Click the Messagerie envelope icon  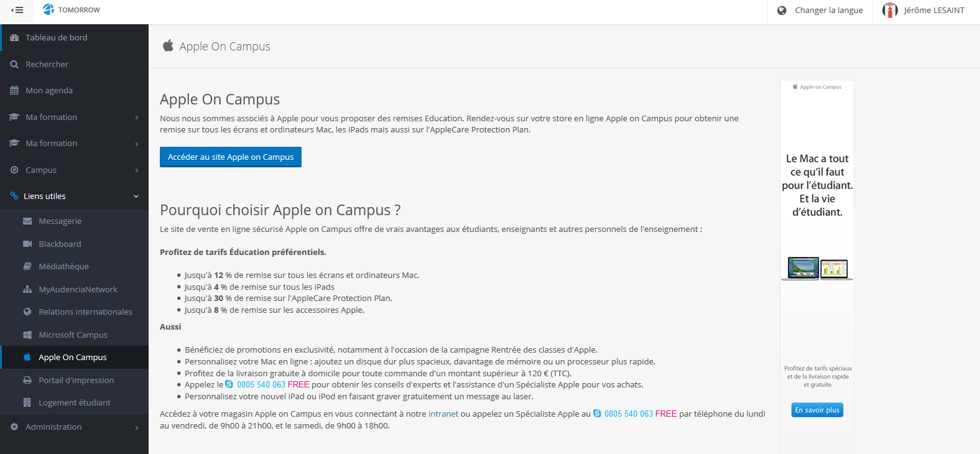(27, 221)
